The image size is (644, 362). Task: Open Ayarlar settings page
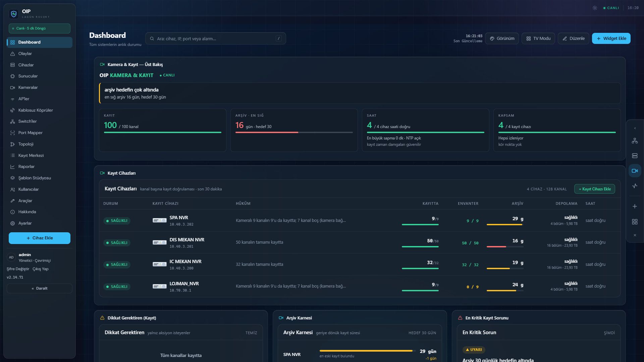(x=40, y=223)
